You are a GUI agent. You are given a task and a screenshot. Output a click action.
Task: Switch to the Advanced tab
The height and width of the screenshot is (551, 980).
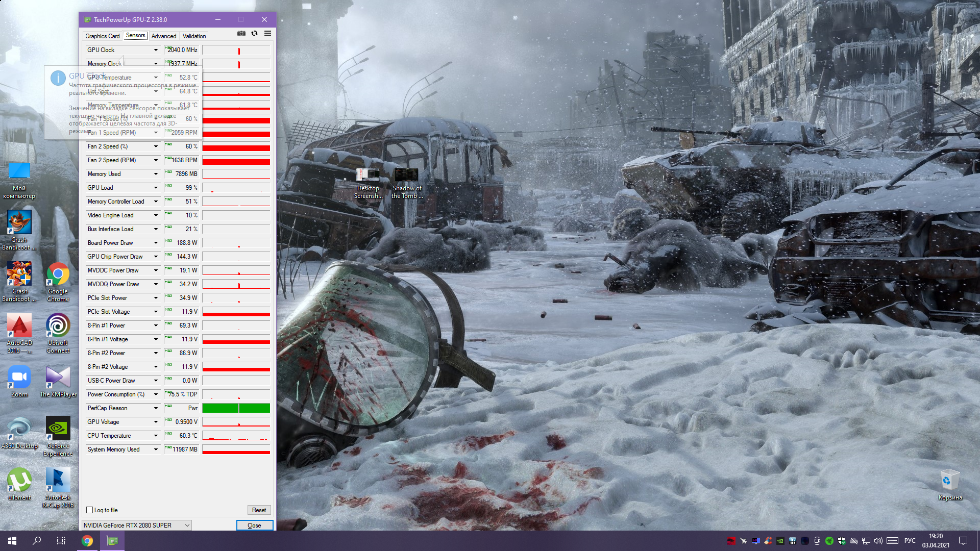coord(164,36)
